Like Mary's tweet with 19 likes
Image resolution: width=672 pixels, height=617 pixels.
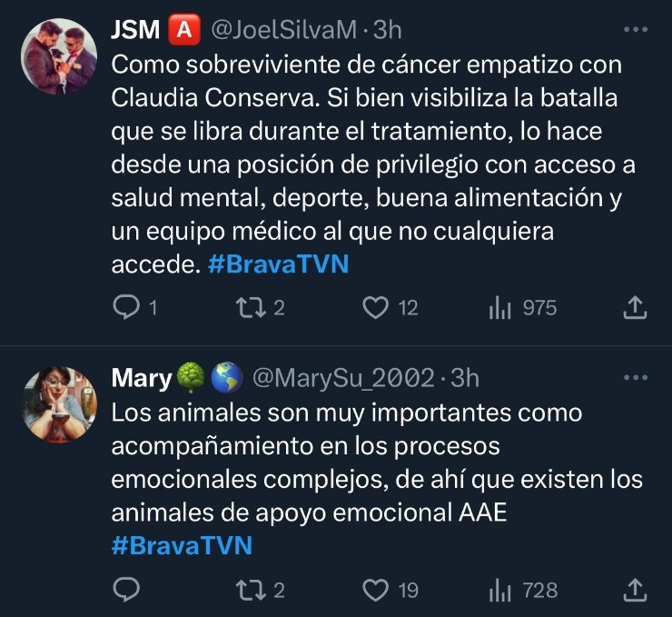point(376,591)
